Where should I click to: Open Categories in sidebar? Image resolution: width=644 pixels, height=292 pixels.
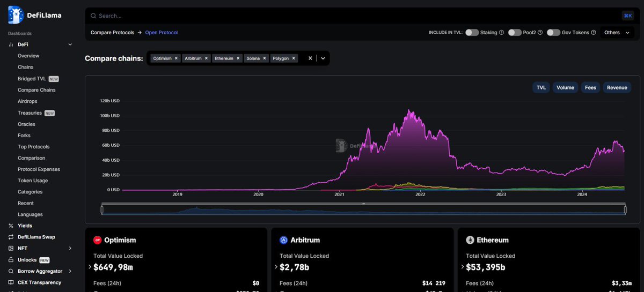[x=30, y=192]
